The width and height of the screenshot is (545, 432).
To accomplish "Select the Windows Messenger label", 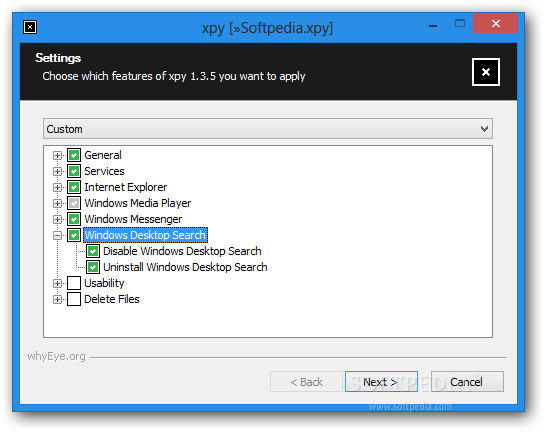I will (133, 219).
